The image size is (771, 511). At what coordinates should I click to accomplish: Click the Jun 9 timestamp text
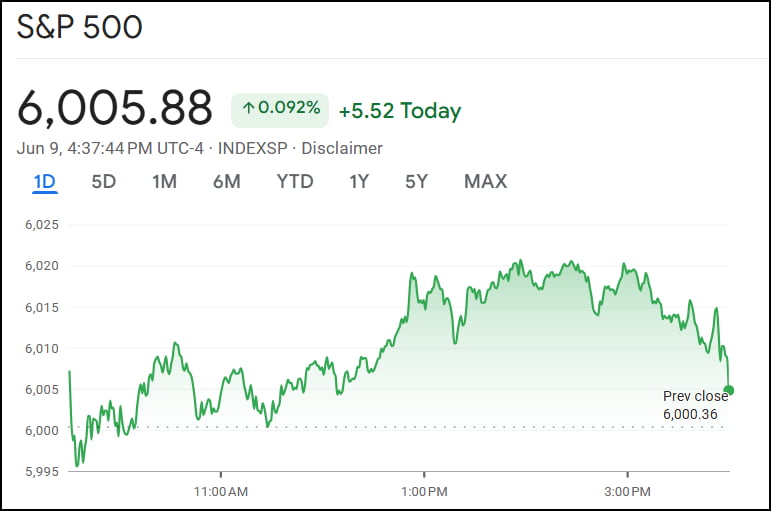110,148
